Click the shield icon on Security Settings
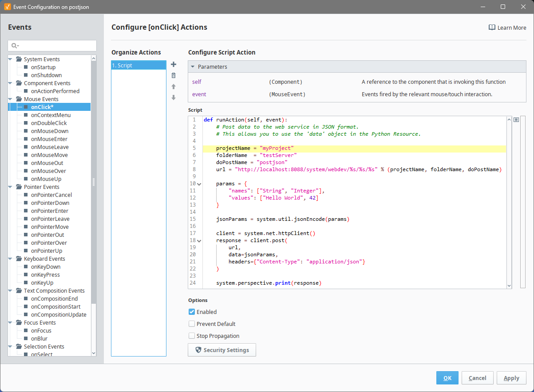This screenshot has width=534, height=392. coord(198,350)
